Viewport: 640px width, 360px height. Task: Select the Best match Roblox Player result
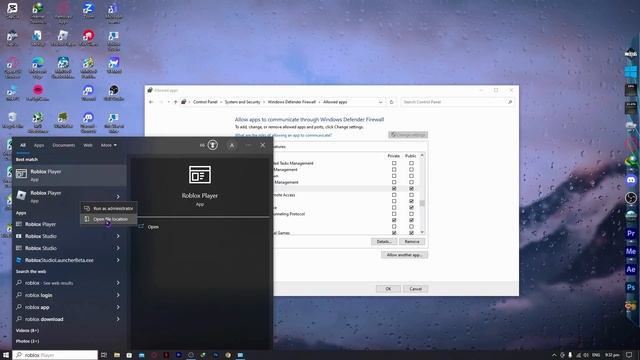69,175
